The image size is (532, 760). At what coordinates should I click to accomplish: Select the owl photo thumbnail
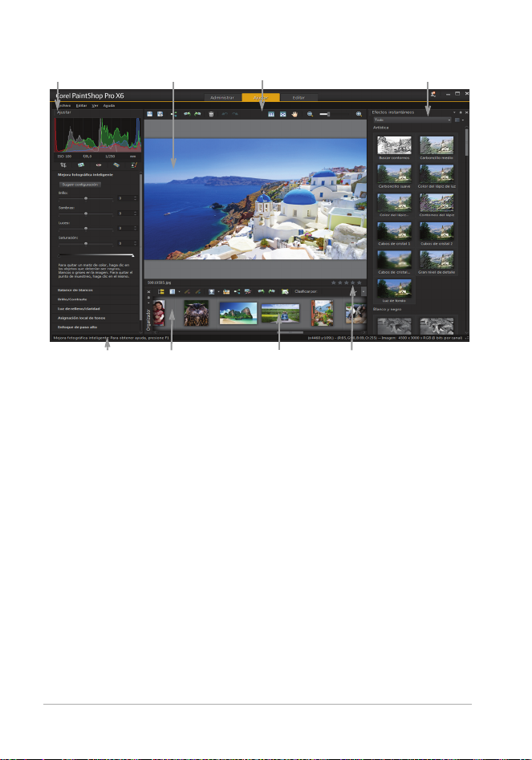point(197,313)
